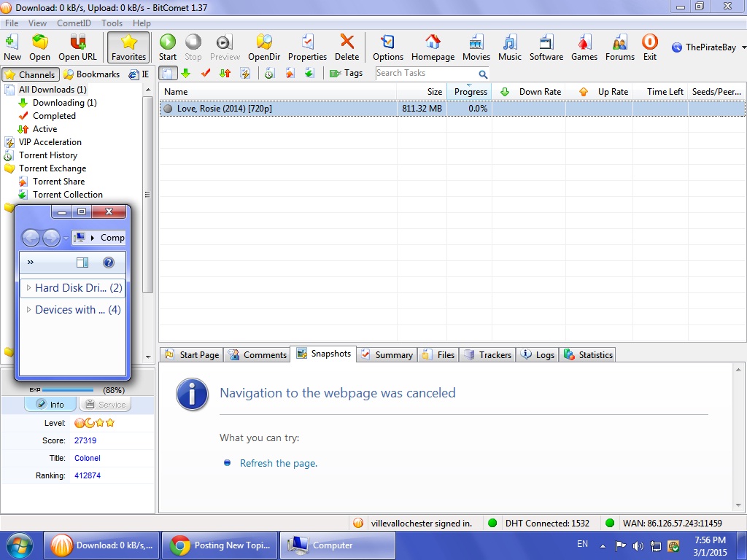
Task: Open the Help menu
Action: point(142,23)
